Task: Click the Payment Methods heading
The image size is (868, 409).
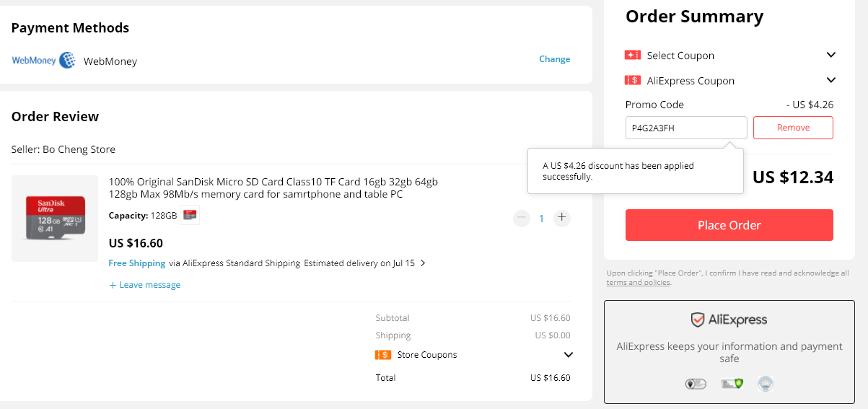Action: click(x=70, y=28)
